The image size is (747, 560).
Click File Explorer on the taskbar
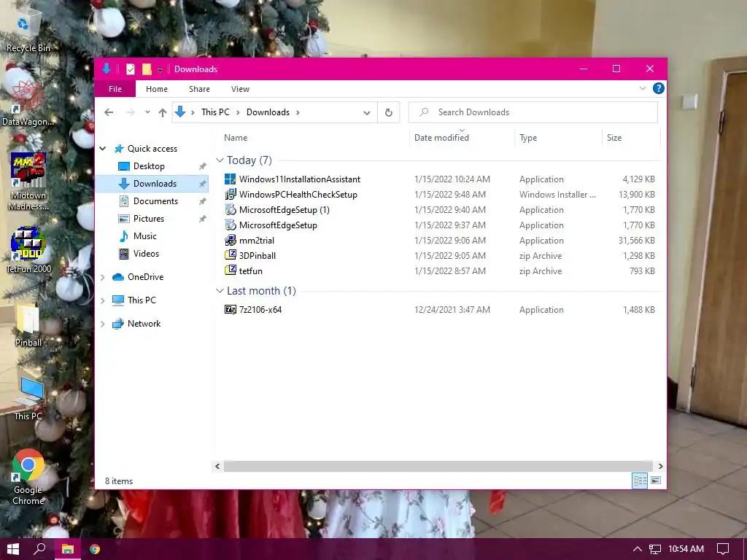(67, 549)
